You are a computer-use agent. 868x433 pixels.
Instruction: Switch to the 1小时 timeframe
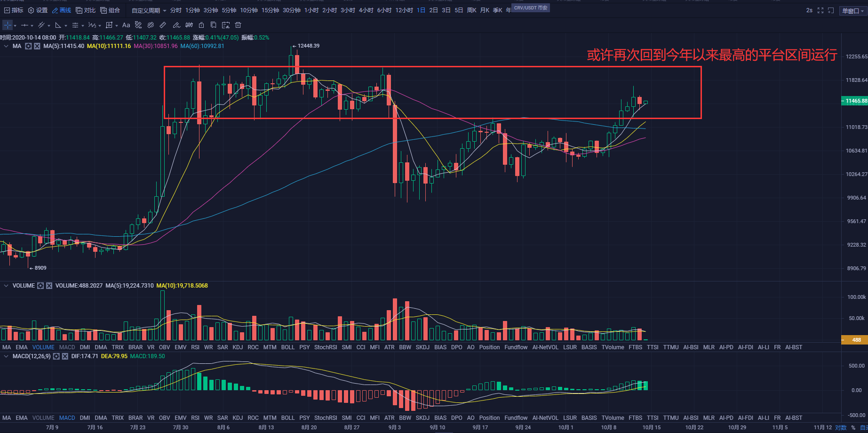point(311,10)
